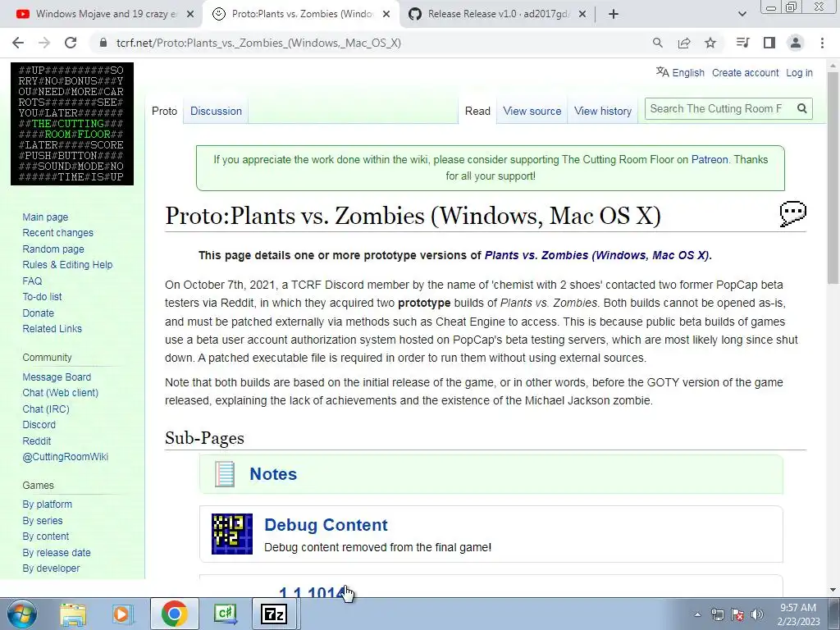The width and height of the screenshot is (840, 630).
Task: Click the Debug Content coordinates icon
Action: (x=232, y=534)
